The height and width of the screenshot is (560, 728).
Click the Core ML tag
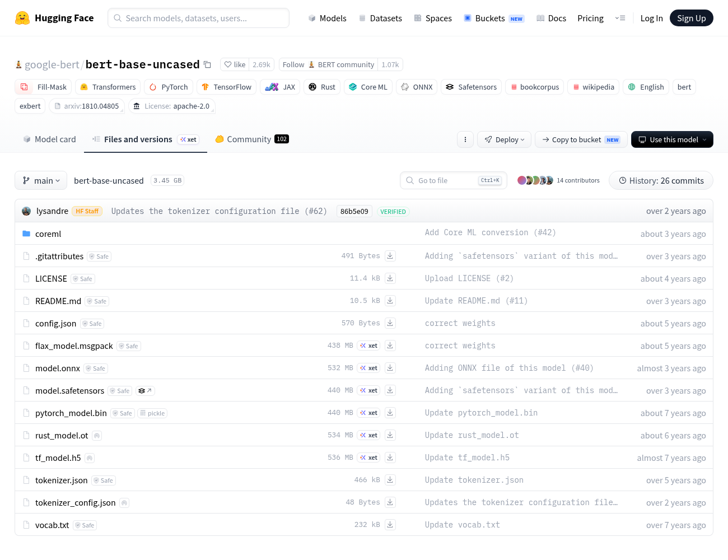pos(368,87)
